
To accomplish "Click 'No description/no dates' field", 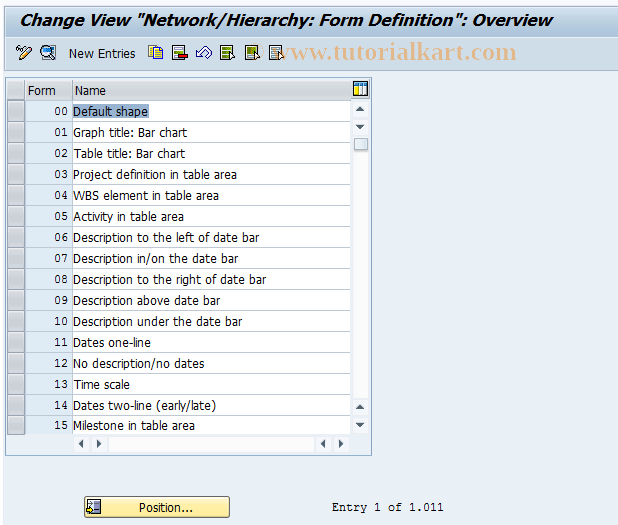I will pyautogui.click(x=211, y=363).
